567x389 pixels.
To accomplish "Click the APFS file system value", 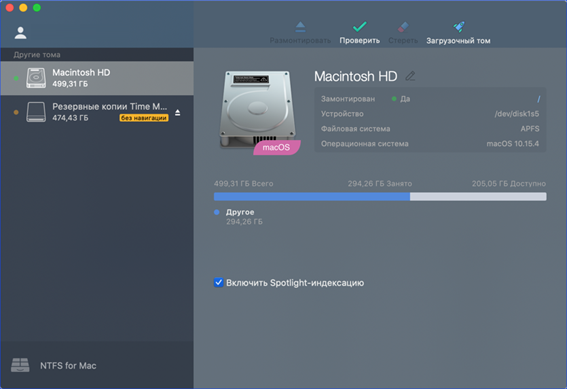I will pos(530,129).
